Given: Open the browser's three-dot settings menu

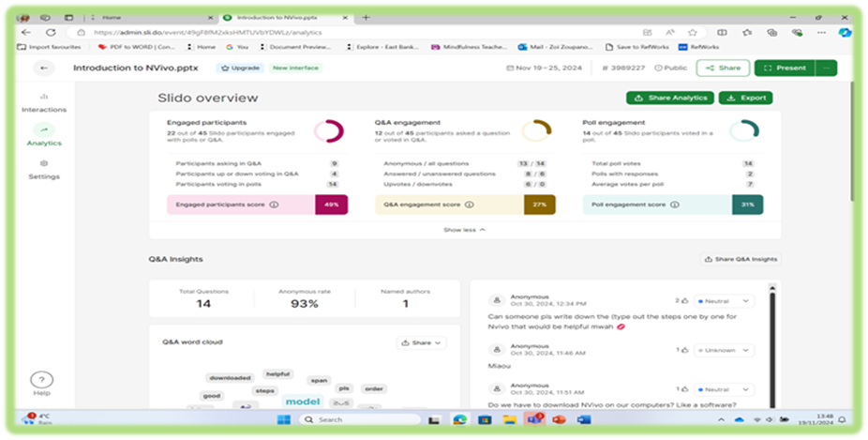Looking at the screenshot, I should coord(821,33).
